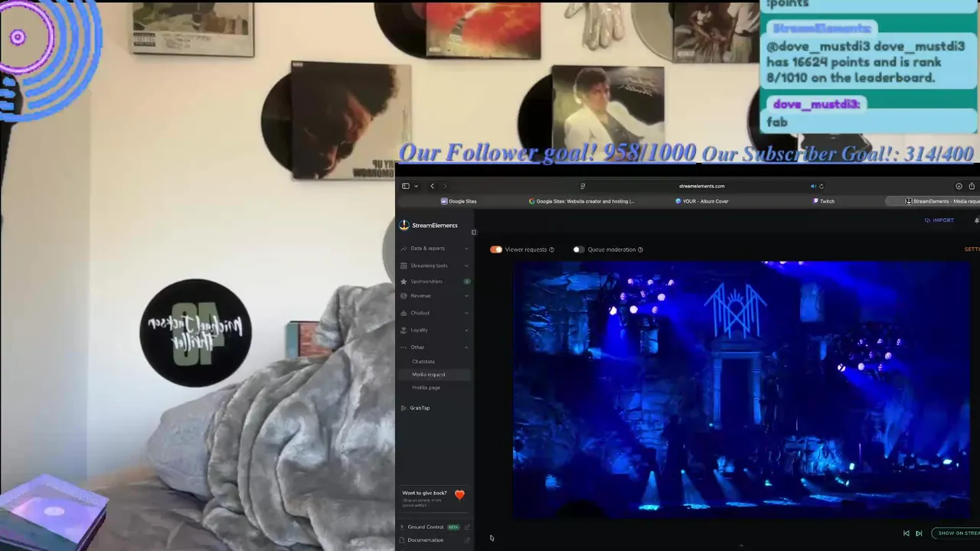
Task: Open the sidebar options chevron beside sidebar icon
Action: click(x=416, y=186)
